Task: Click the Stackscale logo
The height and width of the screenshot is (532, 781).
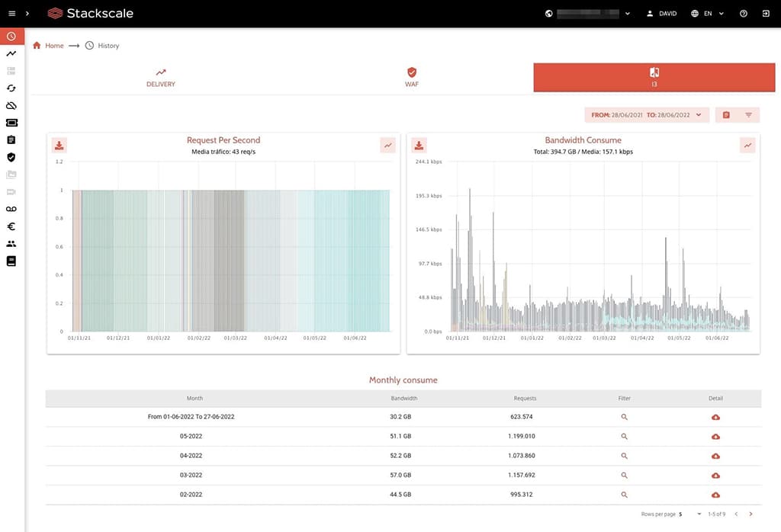Action: (x=90, y=14)
